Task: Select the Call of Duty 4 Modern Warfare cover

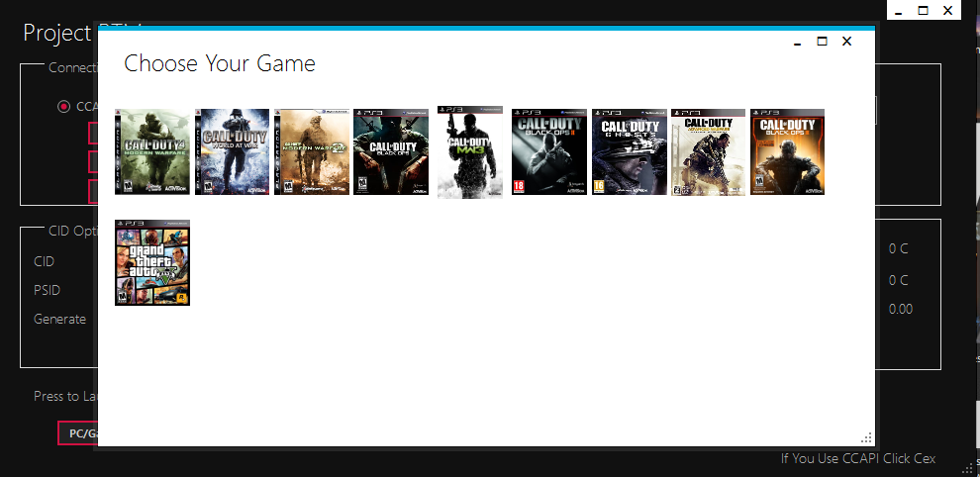Action: (152, 152)
